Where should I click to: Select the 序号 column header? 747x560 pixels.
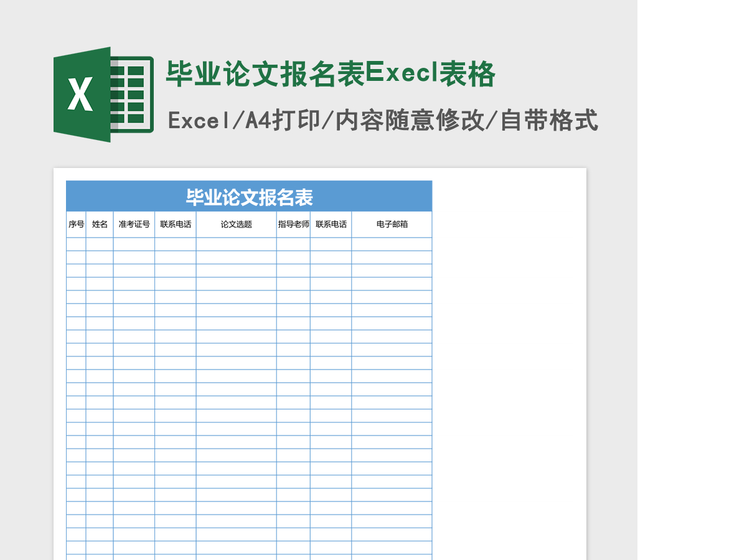(76, 225)
